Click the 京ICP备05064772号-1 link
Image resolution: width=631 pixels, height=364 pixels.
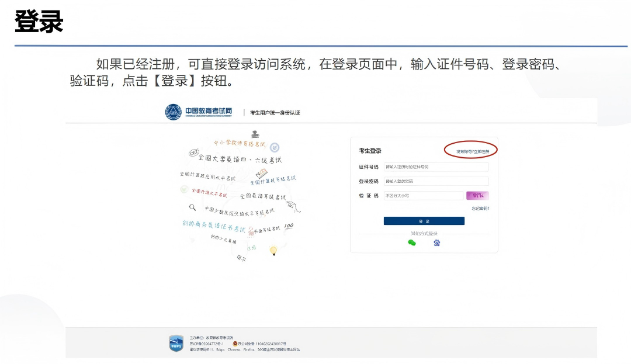click(207, 344)
